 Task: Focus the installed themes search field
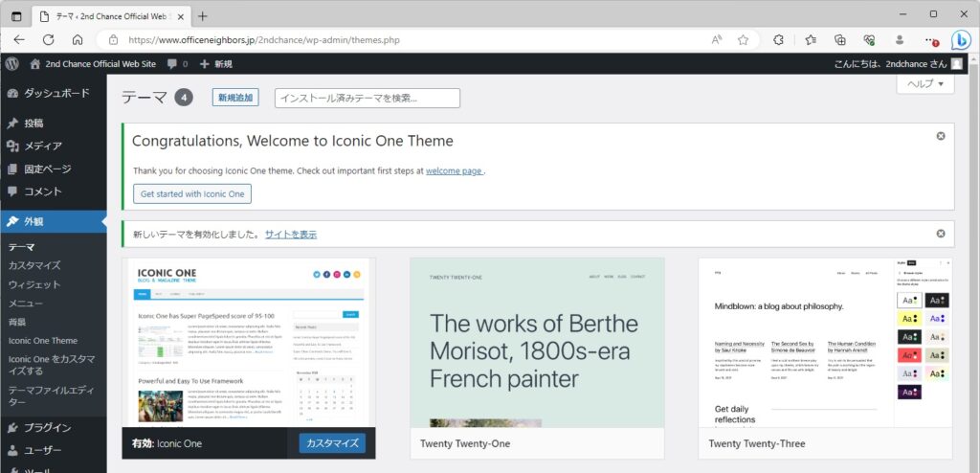(x=367, y=98)
